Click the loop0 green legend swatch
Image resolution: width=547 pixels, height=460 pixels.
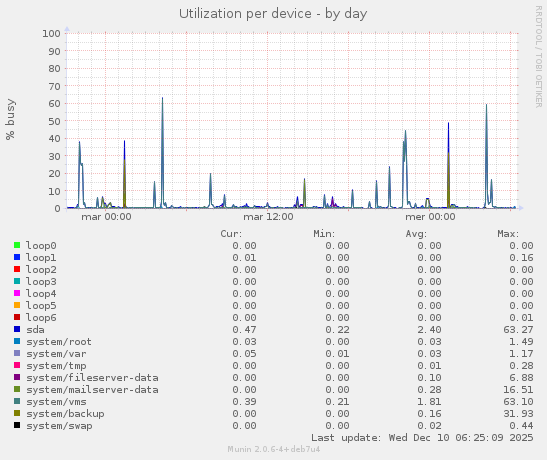point(17,245)
